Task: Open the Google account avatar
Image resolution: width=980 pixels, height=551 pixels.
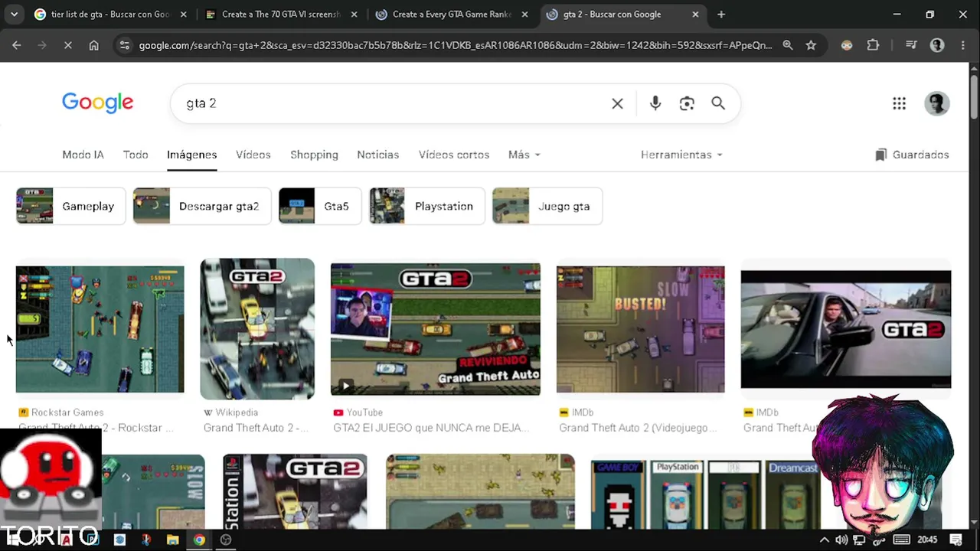Action: click(937, 103)
